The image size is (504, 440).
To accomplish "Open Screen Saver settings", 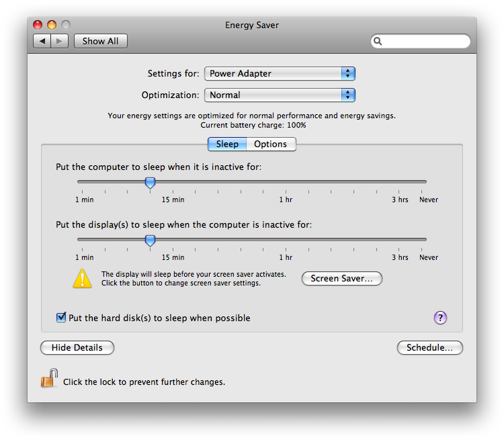I will coord(341,278).
